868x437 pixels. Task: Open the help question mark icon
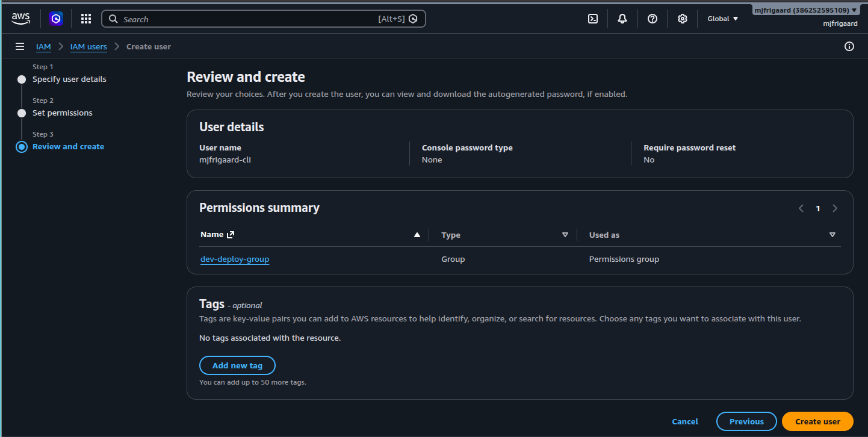click(x=653, y=19)
